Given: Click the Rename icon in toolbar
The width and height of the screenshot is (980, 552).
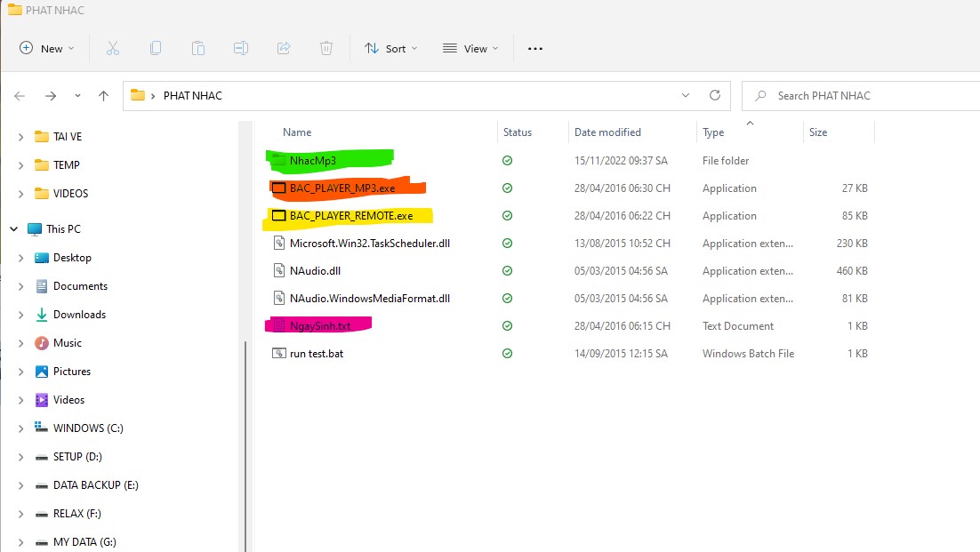Looking at the screenshot, I should click(241, 49).
